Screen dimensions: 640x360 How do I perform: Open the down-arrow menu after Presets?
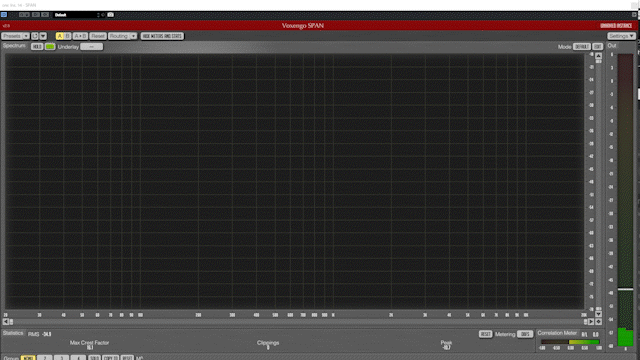(x=43, y=36)
